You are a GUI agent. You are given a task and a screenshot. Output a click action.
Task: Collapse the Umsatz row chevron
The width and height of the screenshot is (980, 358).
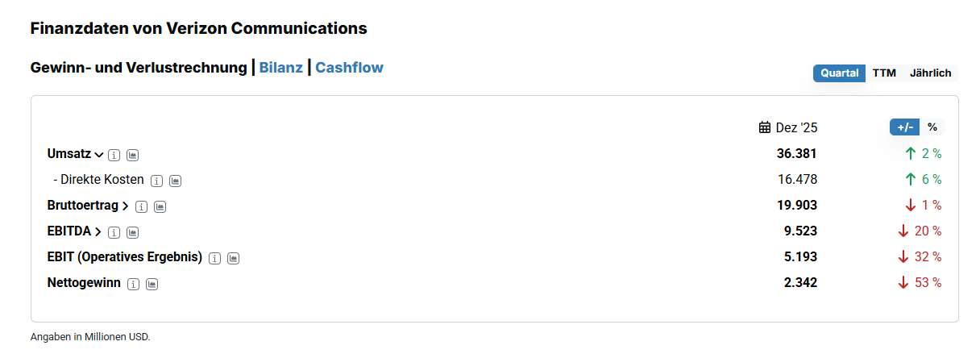pos(99,154)
